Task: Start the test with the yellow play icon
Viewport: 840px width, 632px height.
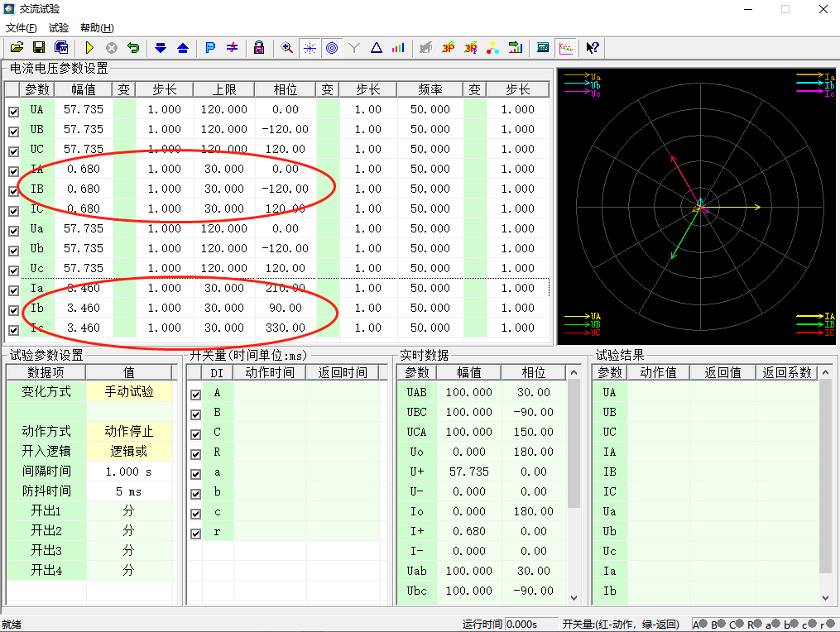Action: (x=89, y=48)
